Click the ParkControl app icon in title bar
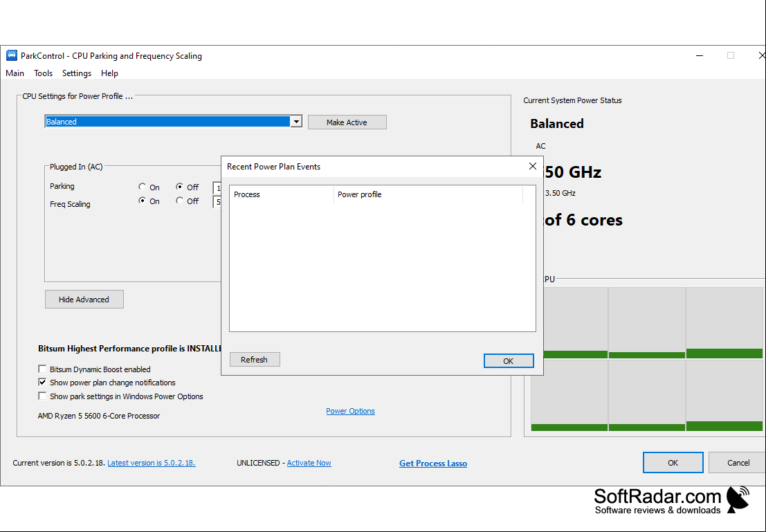This screenshot has height=532, width=766. 11,56
